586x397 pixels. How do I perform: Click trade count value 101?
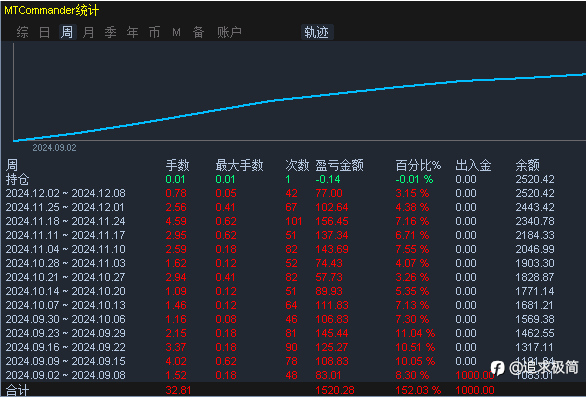pos(294,221)
